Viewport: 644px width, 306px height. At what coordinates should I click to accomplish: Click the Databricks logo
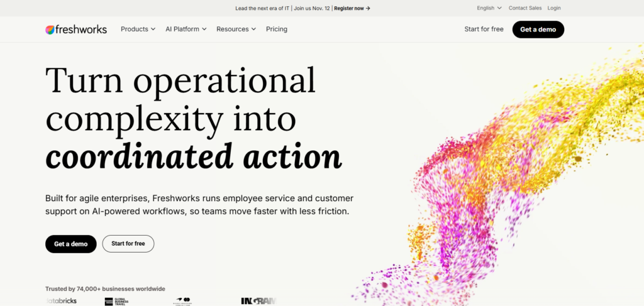click(61, 301)
